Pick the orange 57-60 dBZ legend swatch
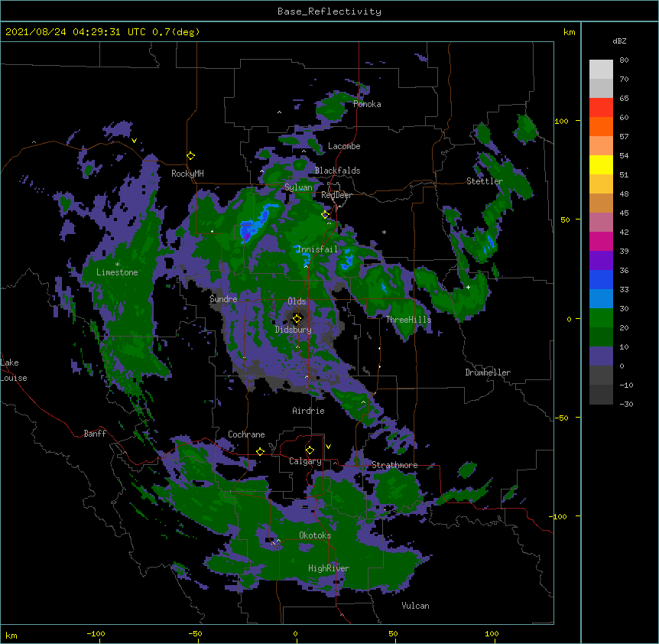Image resolution: width=659 pixels, height=644 pixels. [601, 126]
